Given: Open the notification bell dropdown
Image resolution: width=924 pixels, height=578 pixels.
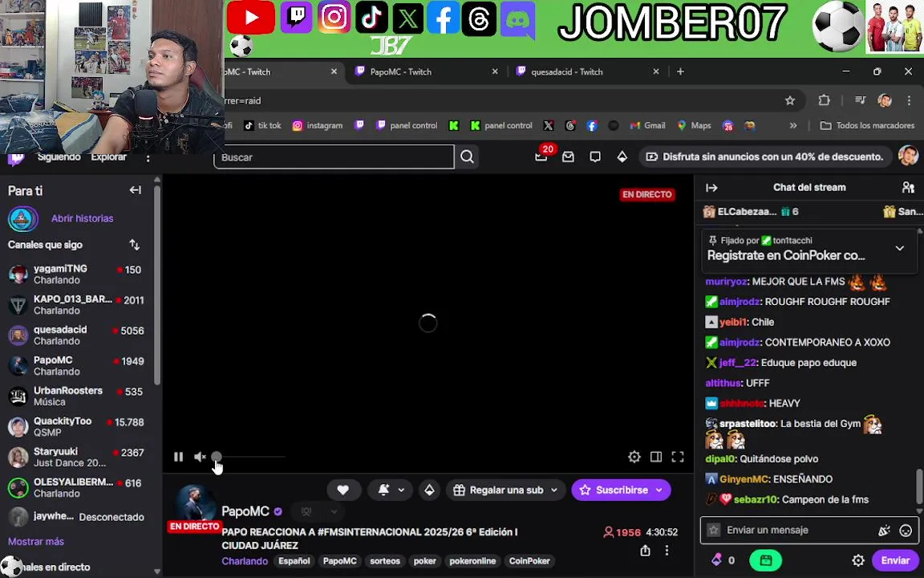Looking at the screenshot, I should [391, 490].
